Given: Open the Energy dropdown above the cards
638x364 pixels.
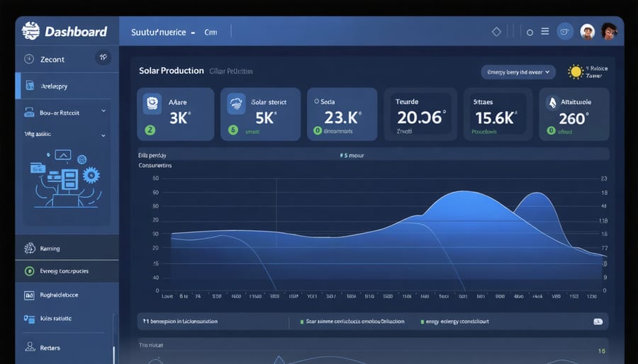Looking at the screenshot, I should tap(517, 72).
